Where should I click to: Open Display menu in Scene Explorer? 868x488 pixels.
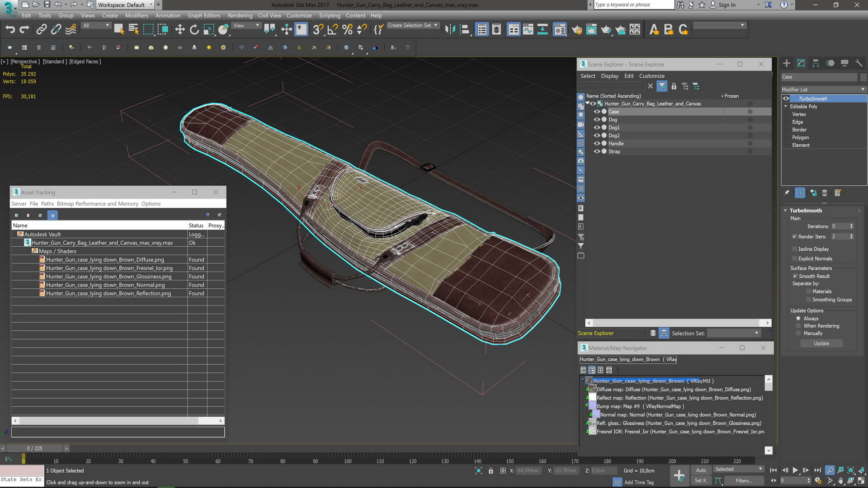[x=609, y=76]
